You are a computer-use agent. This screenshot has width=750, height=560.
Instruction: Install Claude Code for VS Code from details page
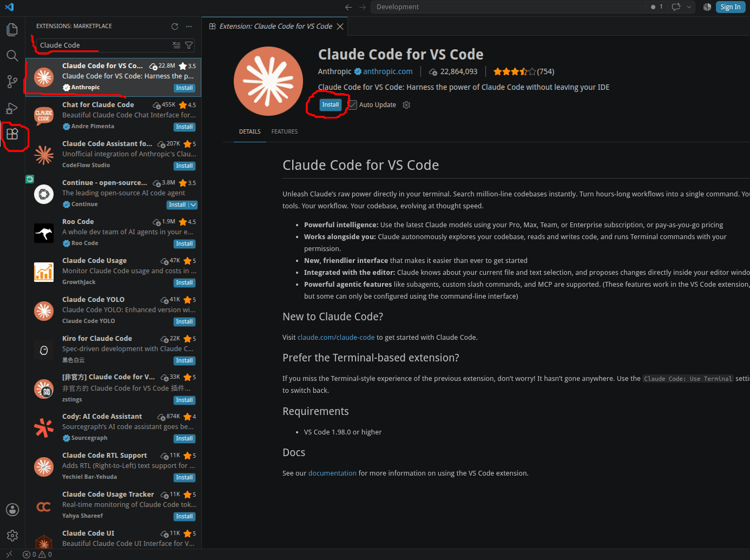coord(331,105)
